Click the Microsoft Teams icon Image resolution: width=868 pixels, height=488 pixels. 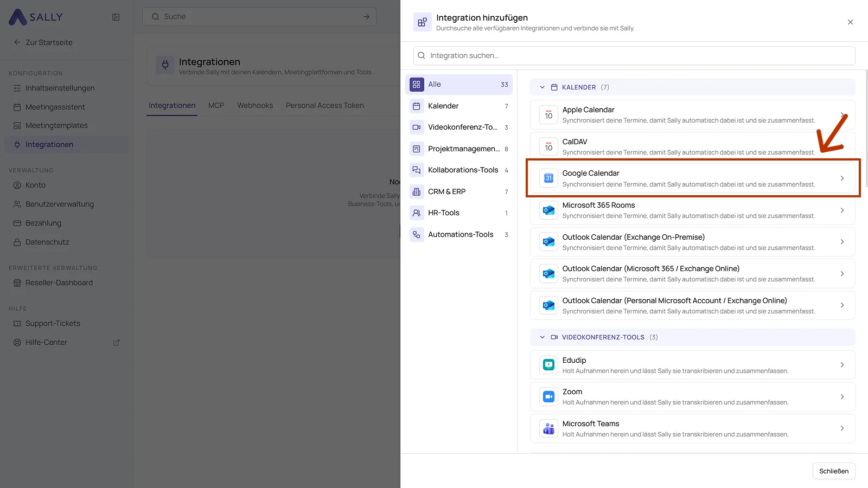[x=548, y=428]
